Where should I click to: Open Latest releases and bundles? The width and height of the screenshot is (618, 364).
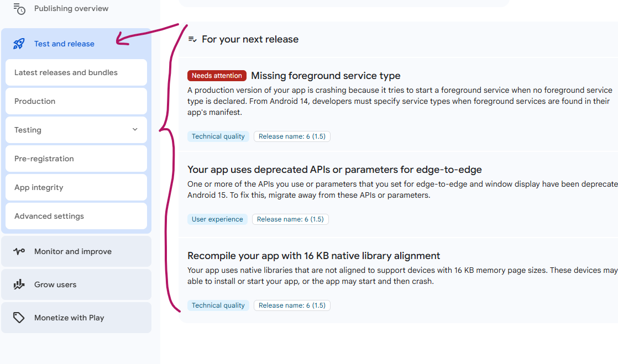pos(76,72)
